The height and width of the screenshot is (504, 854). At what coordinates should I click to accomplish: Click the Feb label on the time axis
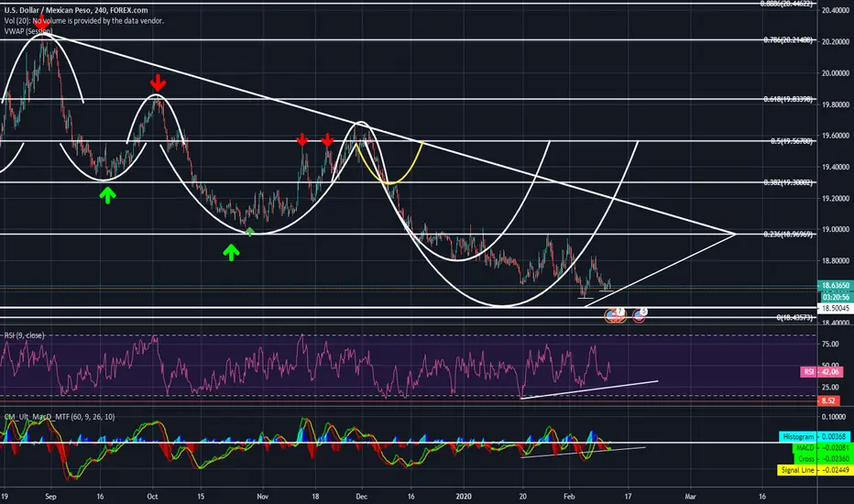(569, 497)
